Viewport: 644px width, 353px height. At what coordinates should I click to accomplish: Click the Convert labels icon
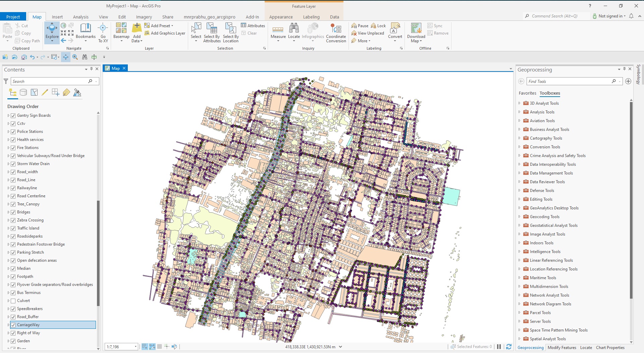(395, 28)
